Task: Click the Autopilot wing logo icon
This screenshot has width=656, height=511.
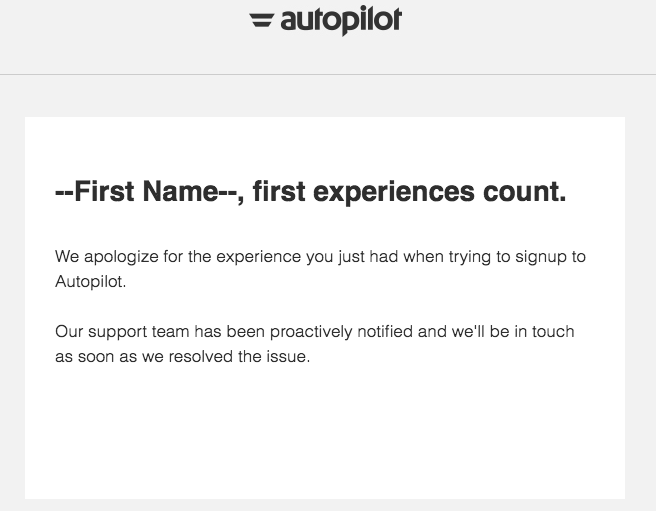Action: (x=261, y=20)
